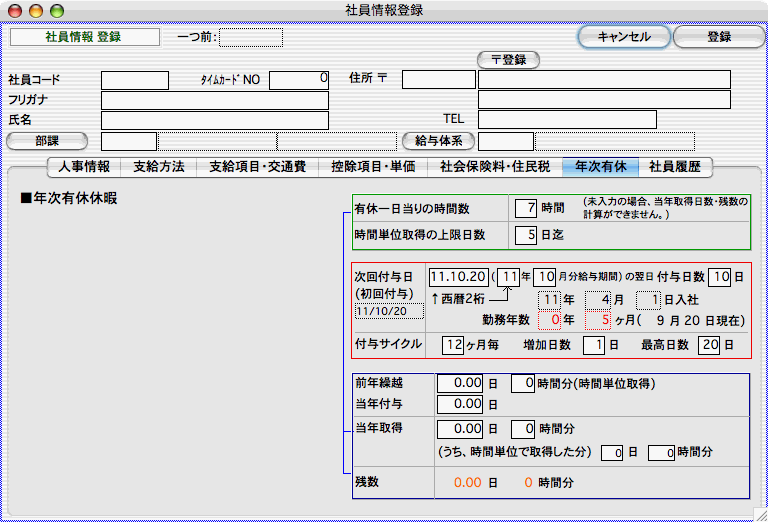Open the 給与体系 selector button

[x=438, y=141]
